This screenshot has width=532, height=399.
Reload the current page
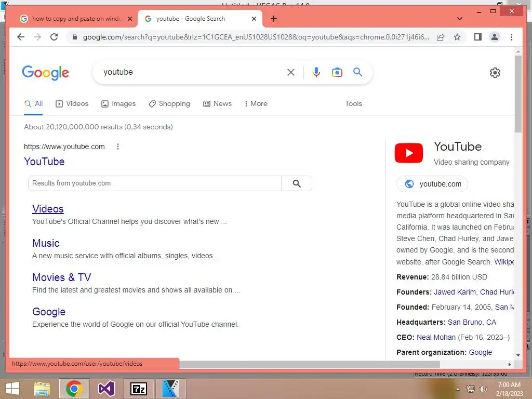(54, 37)
